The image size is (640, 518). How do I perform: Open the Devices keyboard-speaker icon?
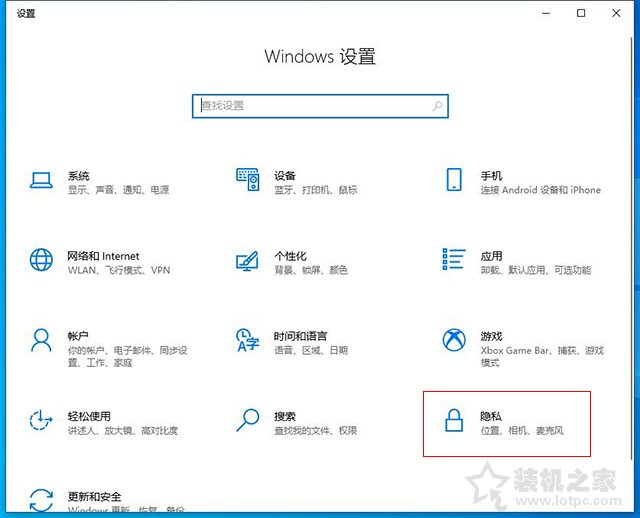click(x=248, y=179)
